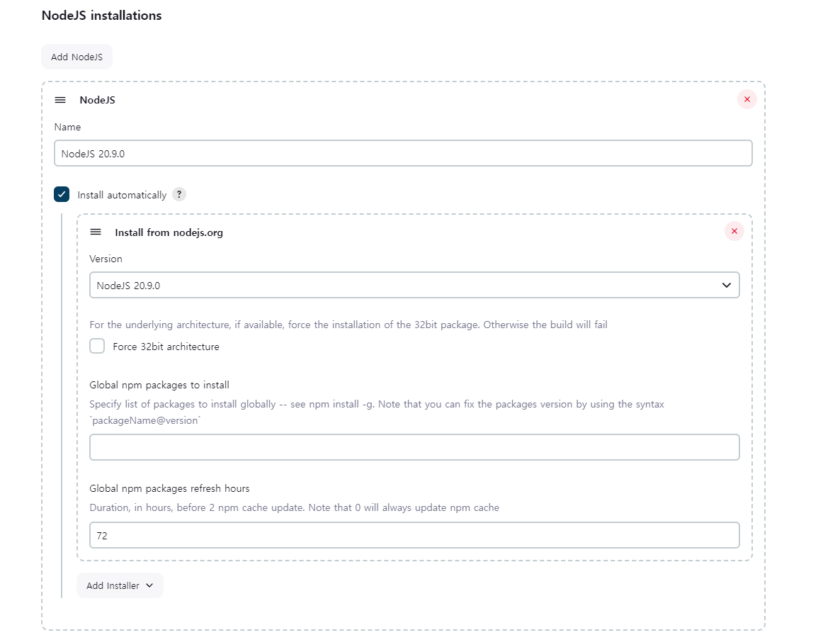Click the refresh hours field containing 72

(414, 535)
